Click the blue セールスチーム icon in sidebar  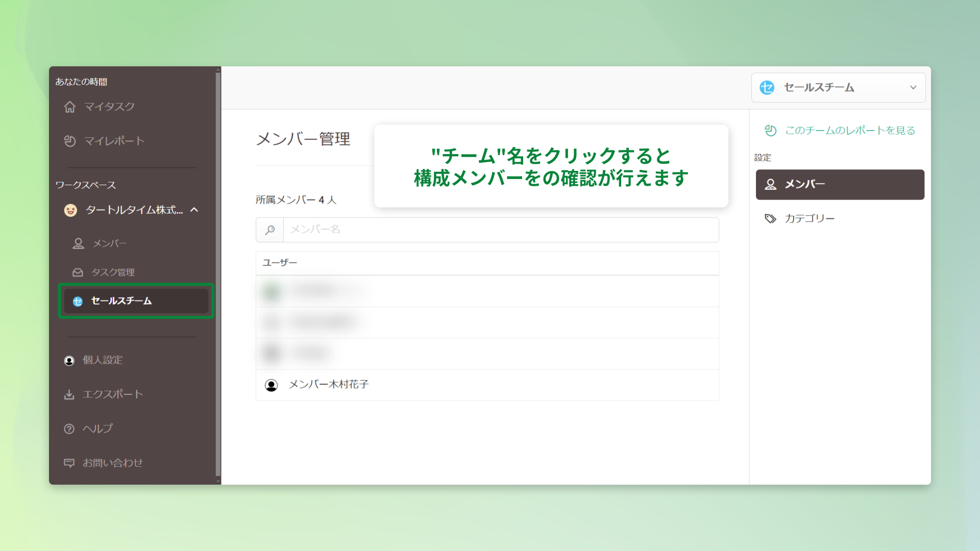click(x=78, y=302)
